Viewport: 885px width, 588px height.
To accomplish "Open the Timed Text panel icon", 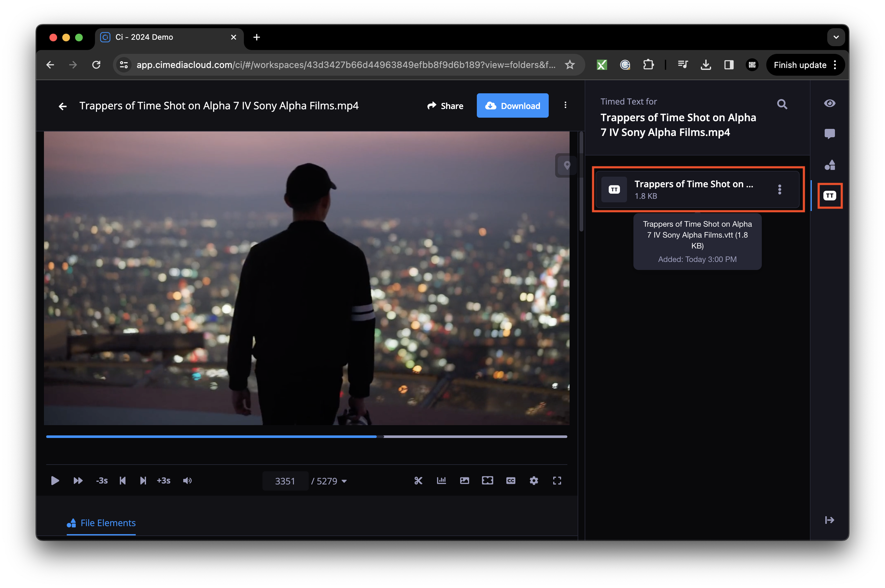I will click(x=829, y=195).
